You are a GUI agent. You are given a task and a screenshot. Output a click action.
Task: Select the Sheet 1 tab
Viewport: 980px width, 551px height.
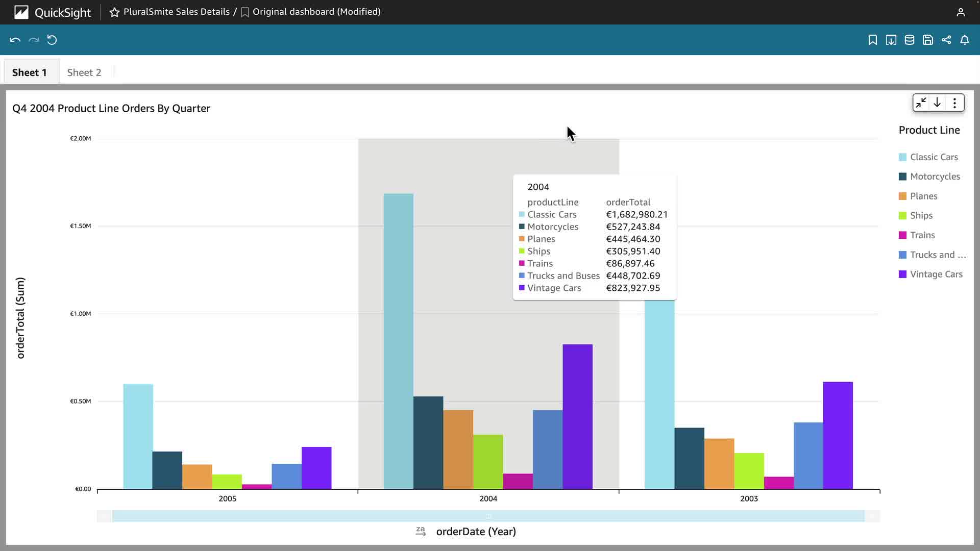tap(30, 72)
